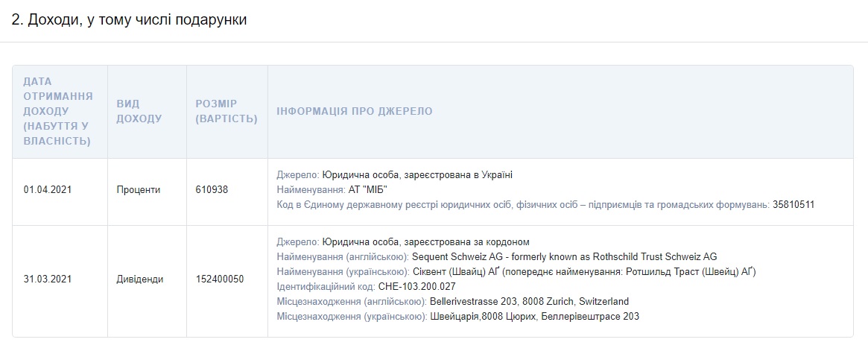Click the "Дивіденди" income type cell

[139, 279]
